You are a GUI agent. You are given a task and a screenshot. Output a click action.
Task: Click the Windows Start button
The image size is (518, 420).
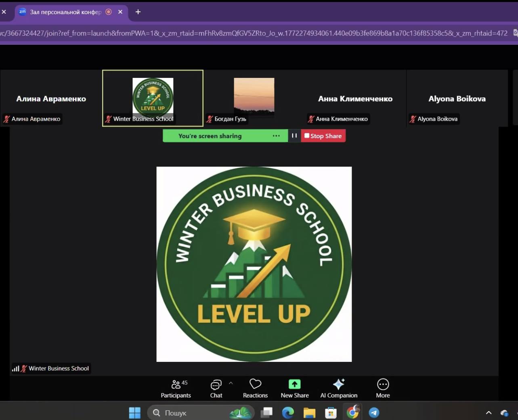(134, 413)
